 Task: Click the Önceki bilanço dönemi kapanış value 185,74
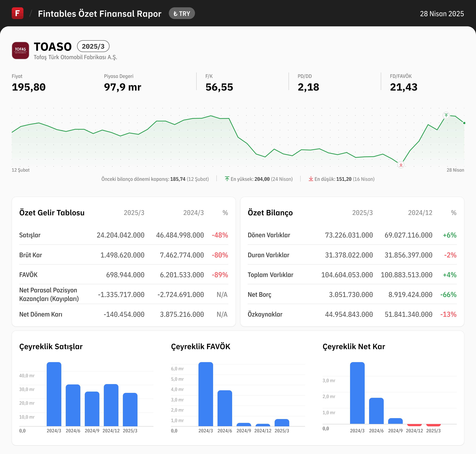point(178,179)
